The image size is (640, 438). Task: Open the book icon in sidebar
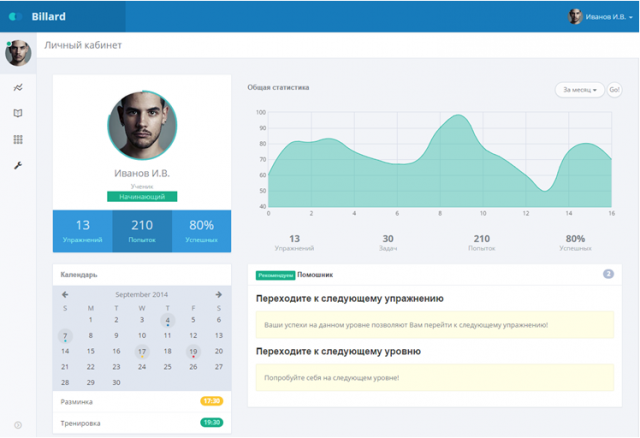17,114
